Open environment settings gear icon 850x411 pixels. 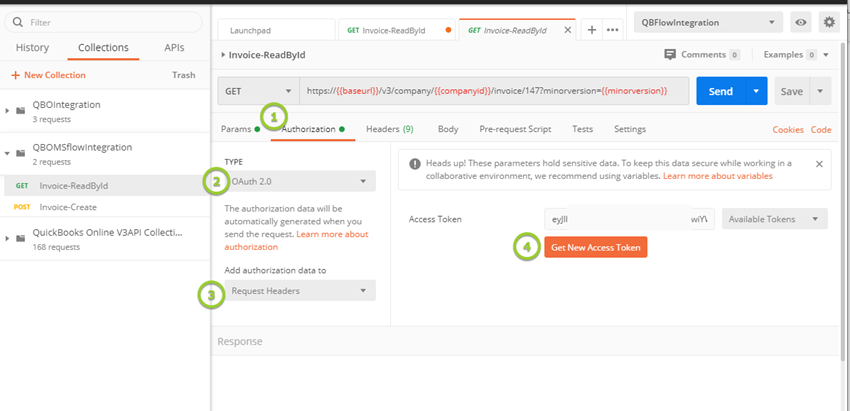click(x=829, y=22)
